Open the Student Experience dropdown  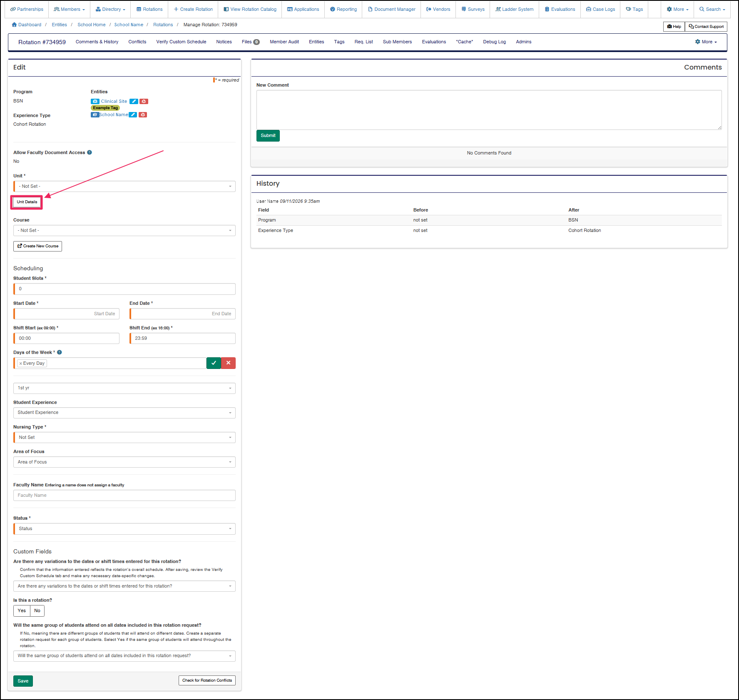pos(124,413)
